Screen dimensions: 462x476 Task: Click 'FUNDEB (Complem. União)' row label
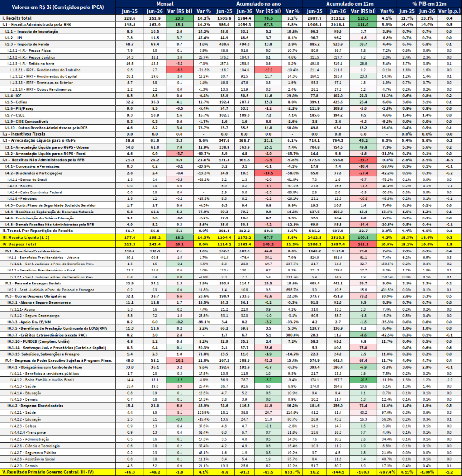click(x=39, y=341)
